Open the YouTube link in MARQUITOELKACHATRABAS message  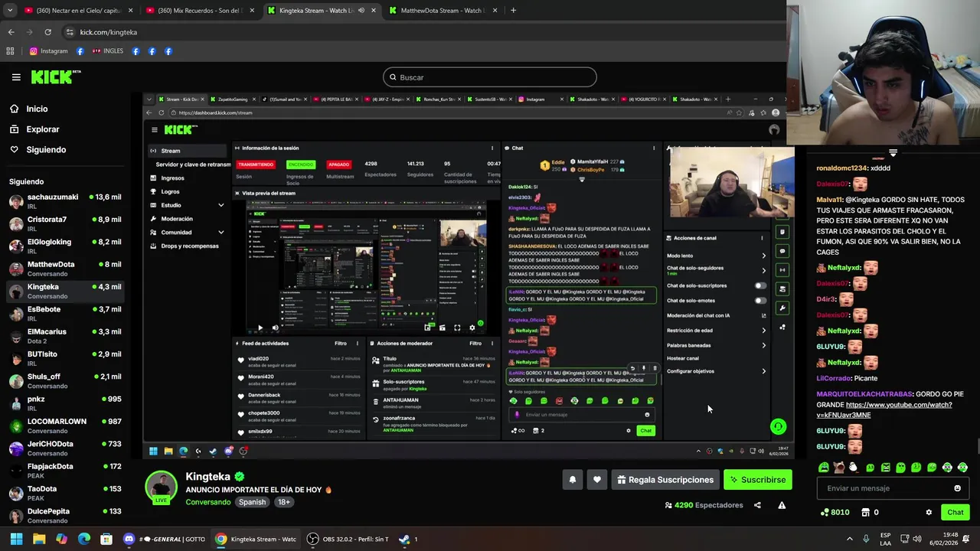884,409
